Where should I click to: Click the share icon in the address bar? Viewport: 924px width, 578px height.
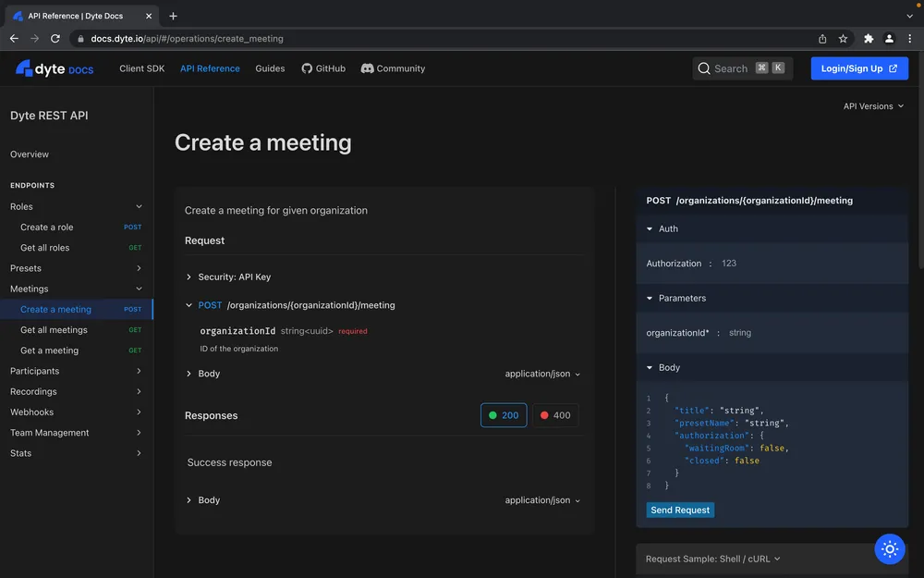pyautogui.click(x=822, y=38)
